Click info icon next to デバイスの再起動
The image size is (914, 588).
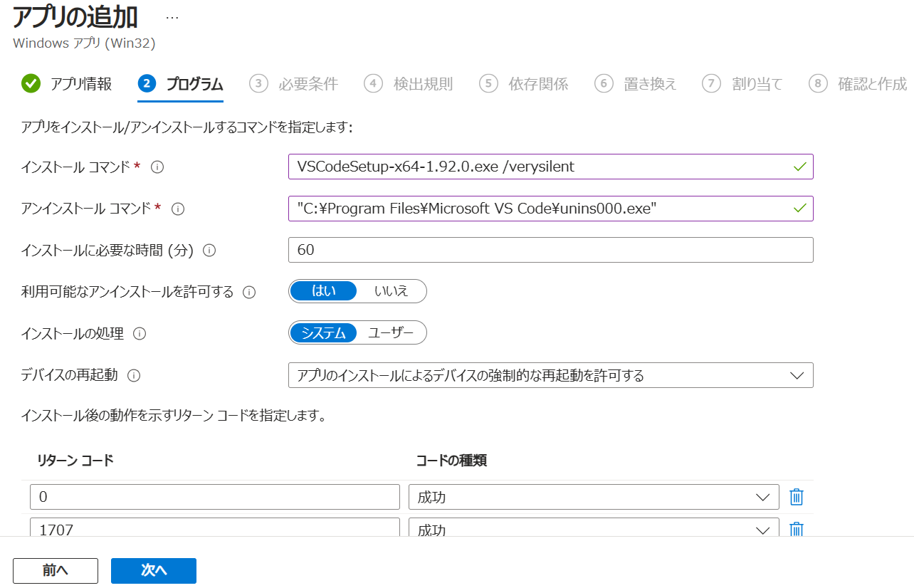click(x=133, y=375)
